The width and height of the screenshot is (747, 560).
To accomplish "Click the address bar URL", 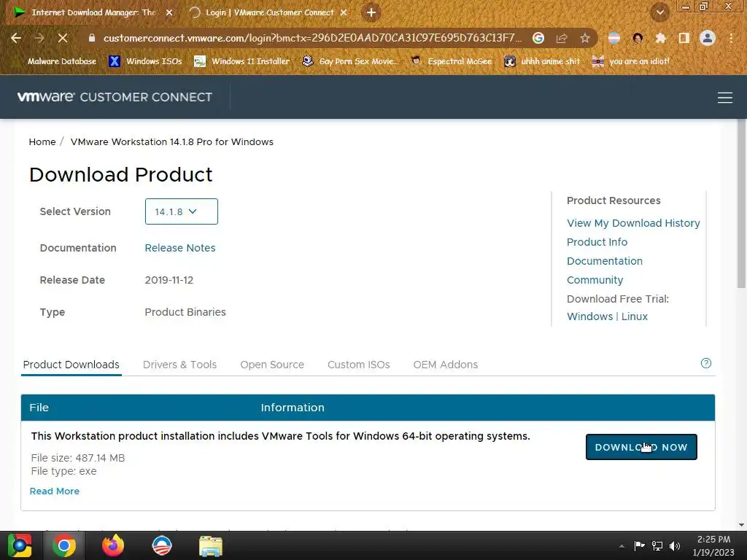I will point(312,38).
